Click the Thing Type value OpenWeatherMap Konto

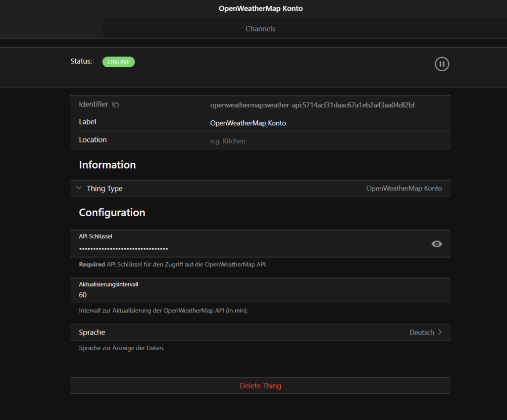tap(404, 188)
